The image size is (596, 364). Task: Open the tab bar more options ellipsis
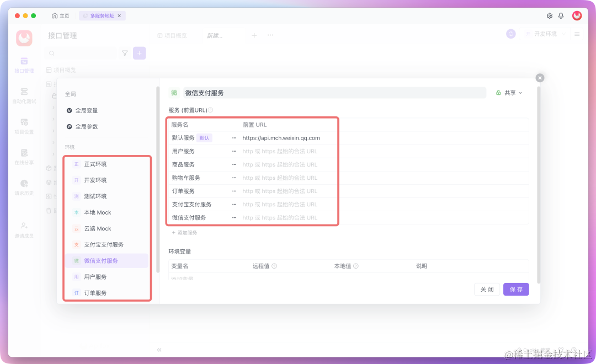tap(270, 35)
